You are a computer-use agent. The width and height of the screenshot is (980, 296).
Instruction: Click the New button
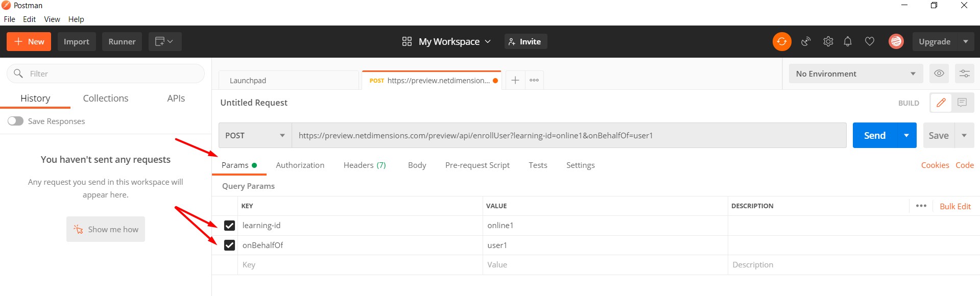pyautogui.click(x=29, y=41)
